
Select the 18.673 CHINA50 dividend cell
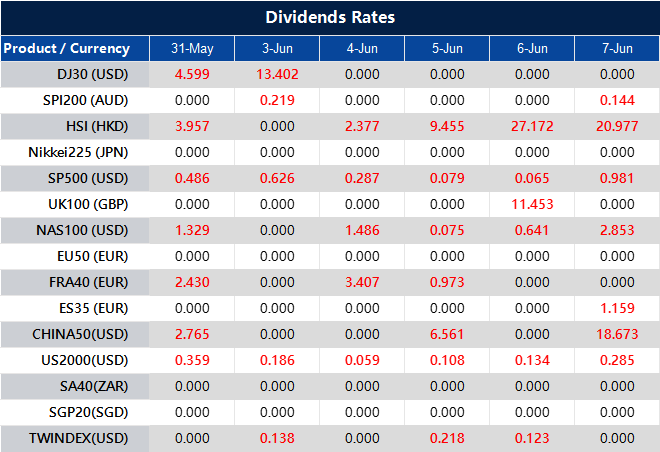point(617,333)
